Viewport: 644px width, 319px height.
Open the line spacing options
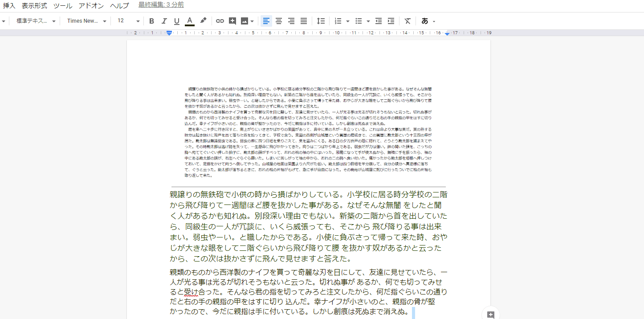tap(321, 21)
